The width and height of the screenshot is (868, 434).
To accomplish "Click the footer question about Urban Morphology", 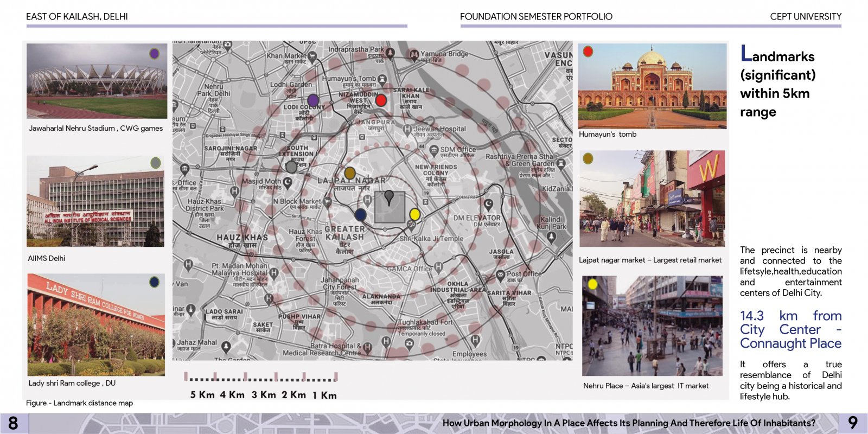I will tap(629, 423).
